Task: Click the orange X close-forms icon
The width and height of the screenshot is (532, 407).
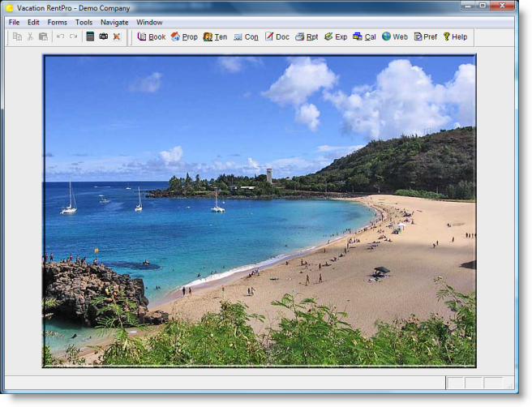Action: (117, 36)
